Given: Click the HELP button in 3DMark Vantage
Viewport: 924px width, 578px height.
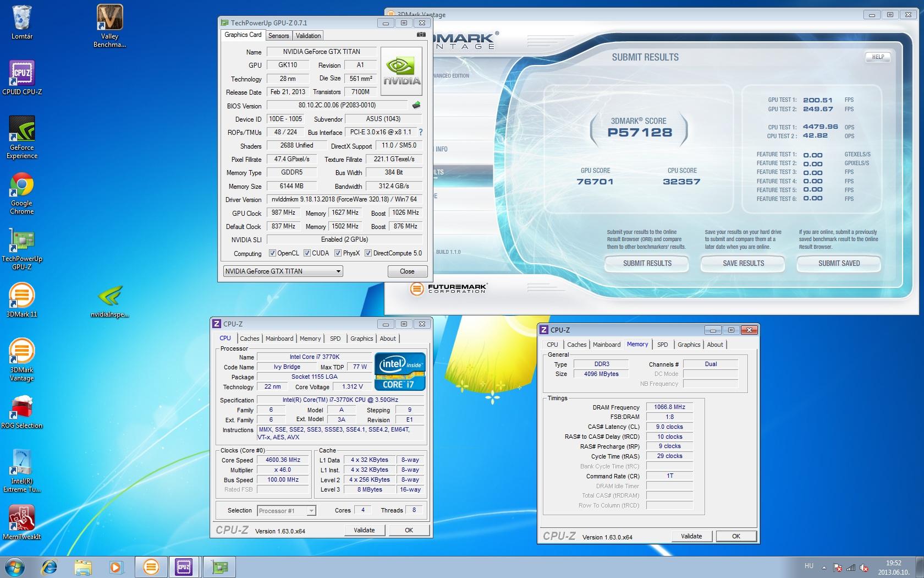Looking at the screenshot, I should click(878, 57).
